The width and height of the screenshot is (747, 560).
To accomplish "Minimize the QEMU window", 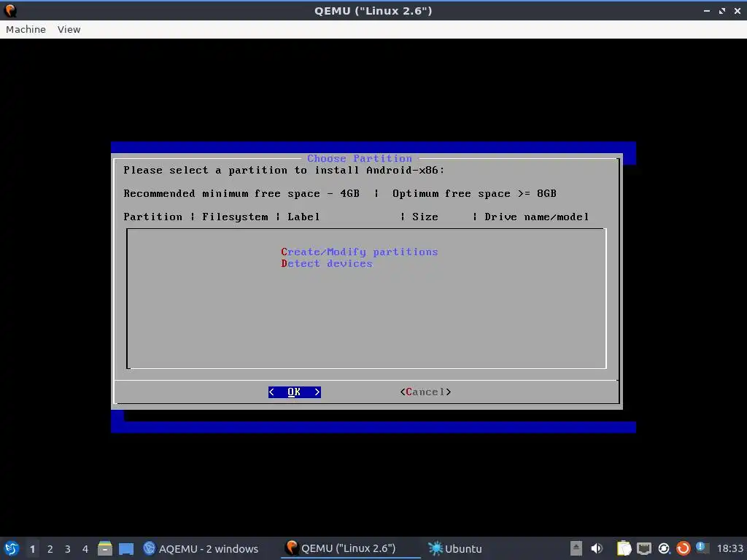I will [707, 10].
